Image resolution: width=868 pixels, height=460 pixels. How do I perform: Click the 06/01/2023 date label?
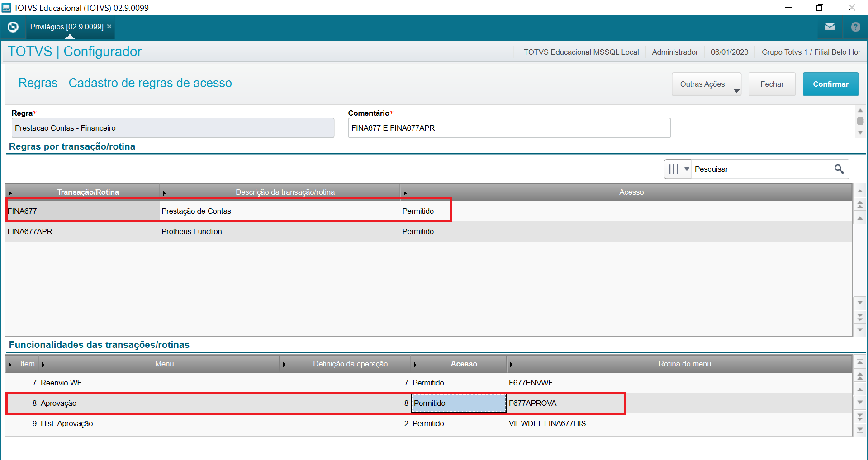tap(730, 52)
